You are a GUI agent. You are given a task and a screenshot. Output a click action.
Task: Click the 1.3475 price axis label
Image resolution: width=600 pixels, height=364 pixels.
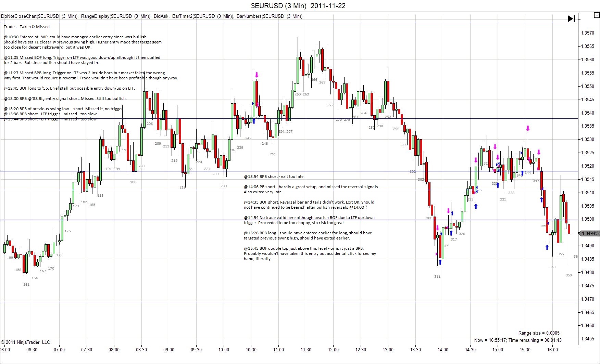point(588,286)
